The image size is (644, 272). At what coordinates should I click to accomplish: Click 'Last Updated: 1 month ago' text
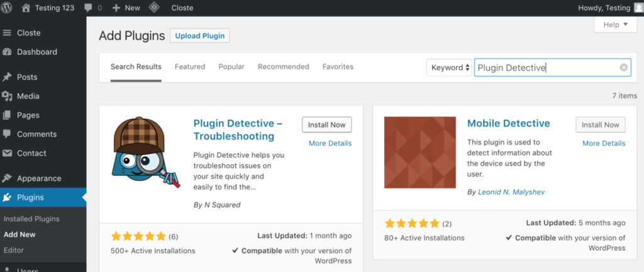[x=304, y=236]
